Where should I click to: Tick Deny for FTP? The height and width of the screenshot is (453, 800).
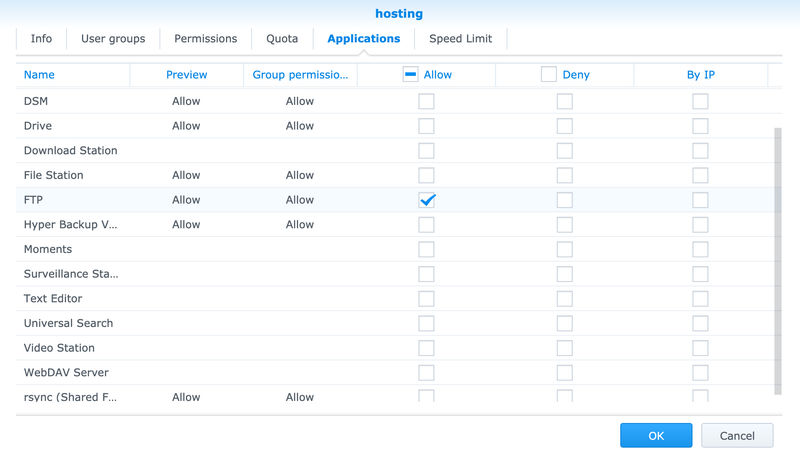pyautogui.click(x=565, y=200)
